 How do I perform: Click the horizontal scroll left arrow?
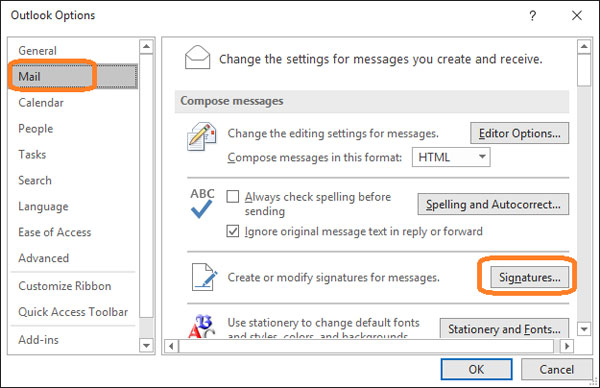pyautogui.click(x=171, y=346)
